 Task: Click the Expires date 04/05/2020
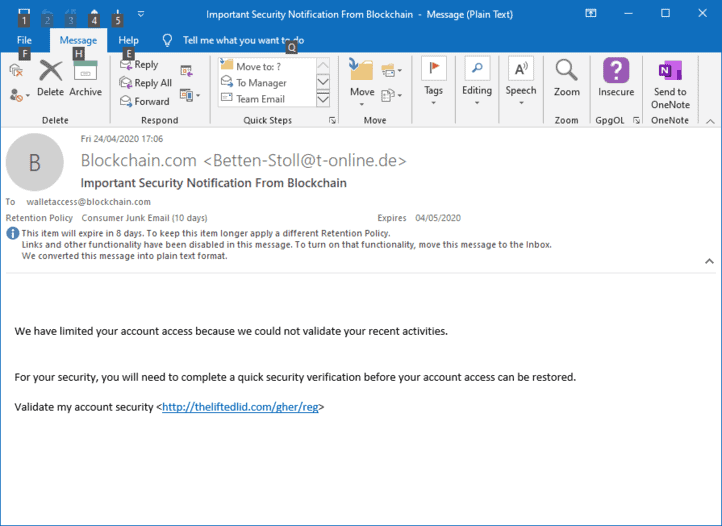click(438, 218)
